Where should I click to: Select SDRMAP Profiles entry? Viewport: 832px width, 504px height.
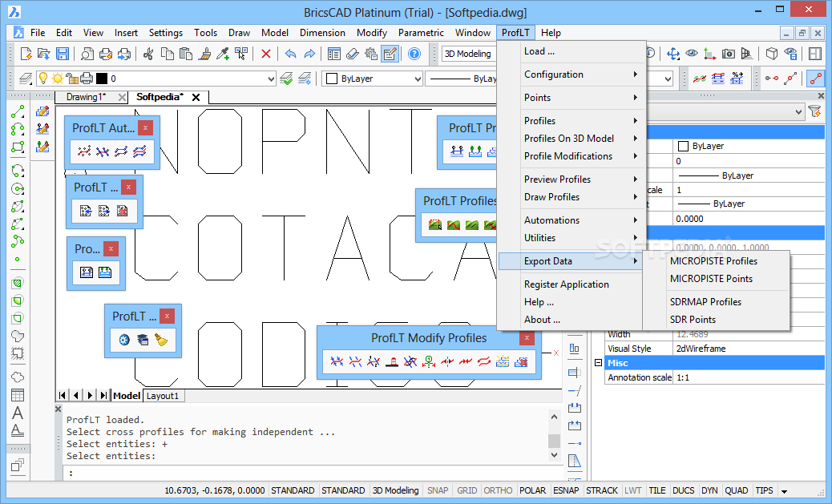click(705, 302)
